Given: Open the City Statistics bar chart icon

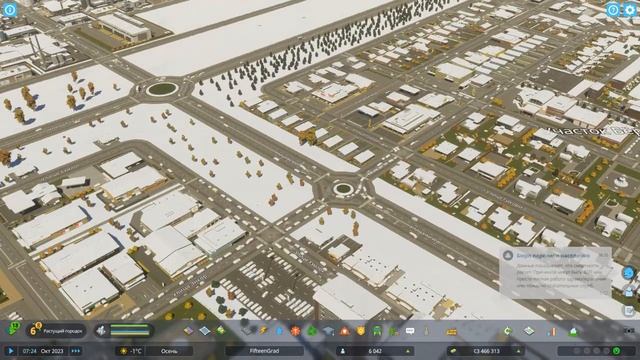Looking at the screenshot, I should [x=552, y=331].
